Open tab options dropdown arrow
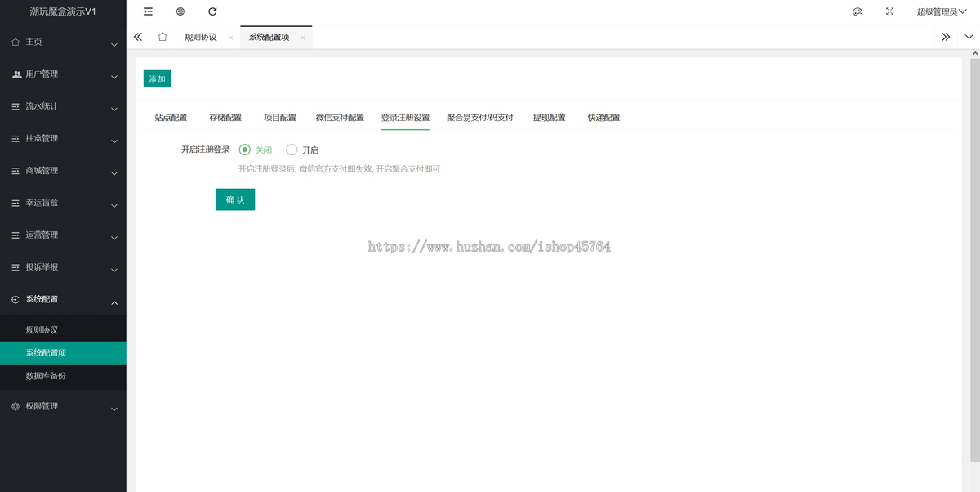Screen dimensions: 980x492 (969, 37)
